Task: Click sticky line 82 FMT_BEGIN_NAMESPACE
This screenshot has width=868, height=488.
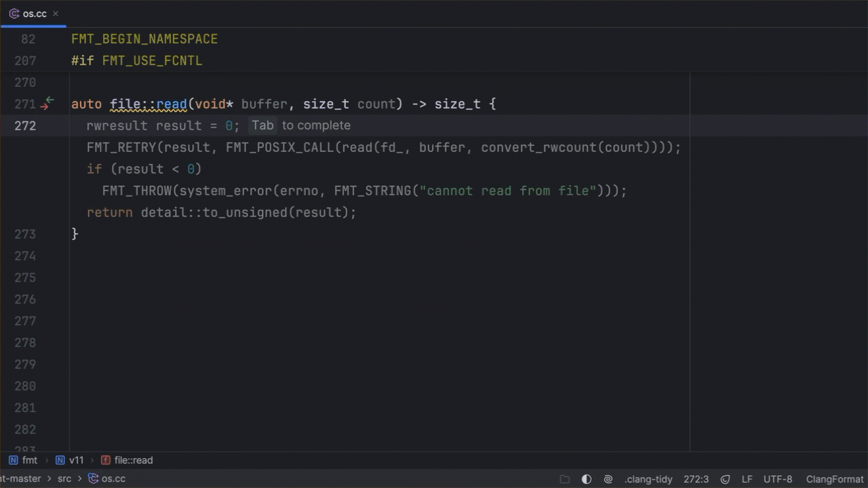Action: click(x=144, y=39)
